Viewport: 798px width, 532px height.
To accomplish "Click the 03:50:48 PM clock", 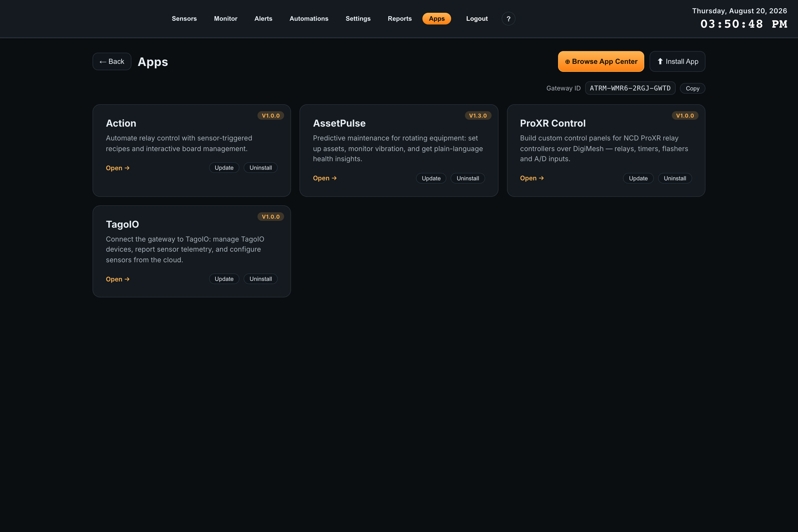I will pos(744,24).
